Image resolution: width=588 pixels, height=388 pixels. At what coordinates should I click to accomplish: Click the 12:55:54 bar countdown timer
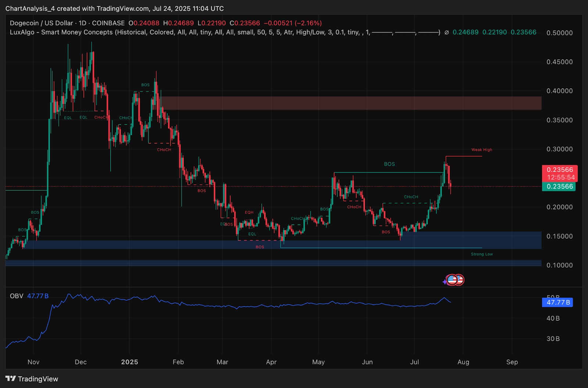[x=561, y=177]
